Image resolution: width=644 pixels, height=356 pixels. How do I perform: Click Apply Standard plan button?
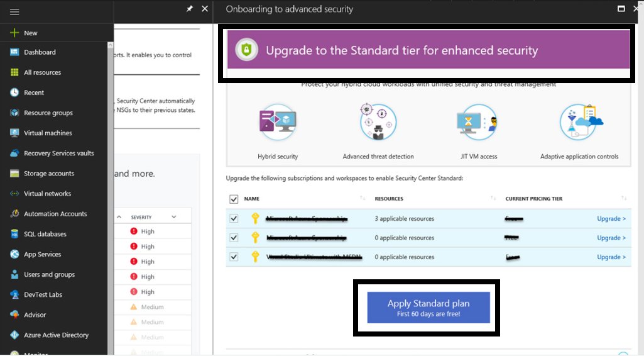pos(428,308)
